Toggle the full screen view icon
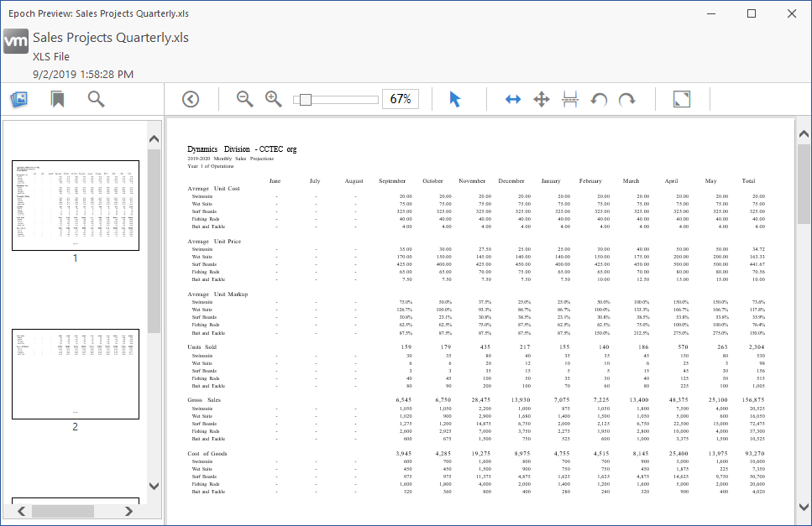This screenshot has width=812, height=526. (x=682, y=99)
